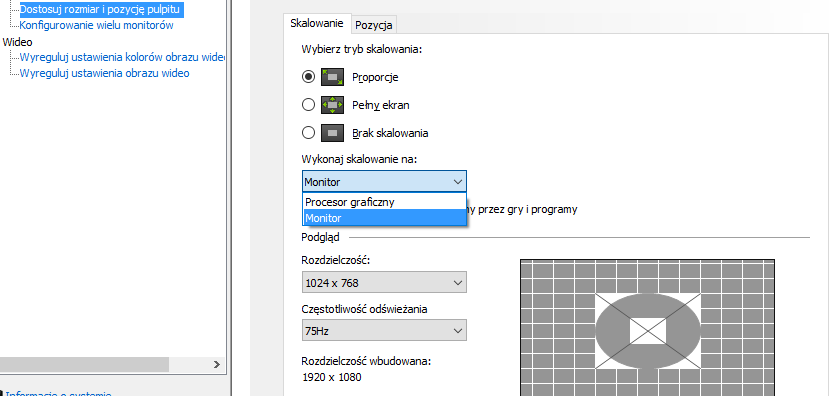Click the Pełny ekran scaling icon
Screen dimensions: 829x396
[333, 105]
